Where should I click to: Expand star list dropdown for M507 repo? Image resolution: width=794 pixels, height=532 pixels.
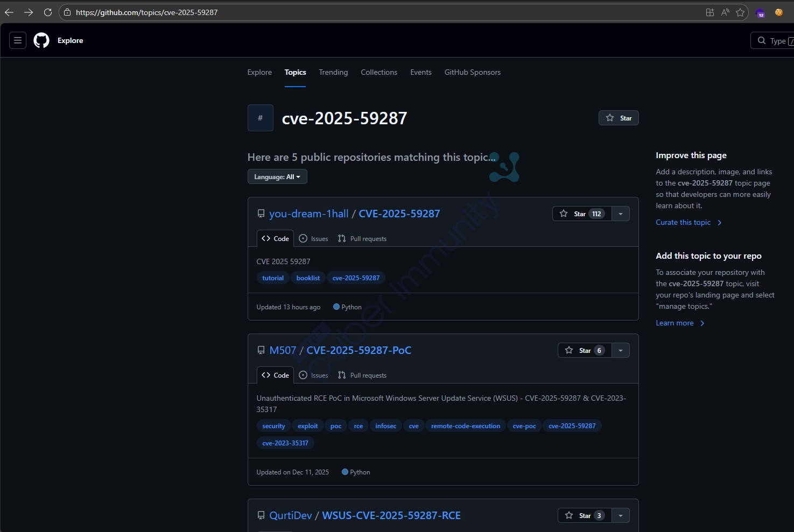tap(621, 350)
